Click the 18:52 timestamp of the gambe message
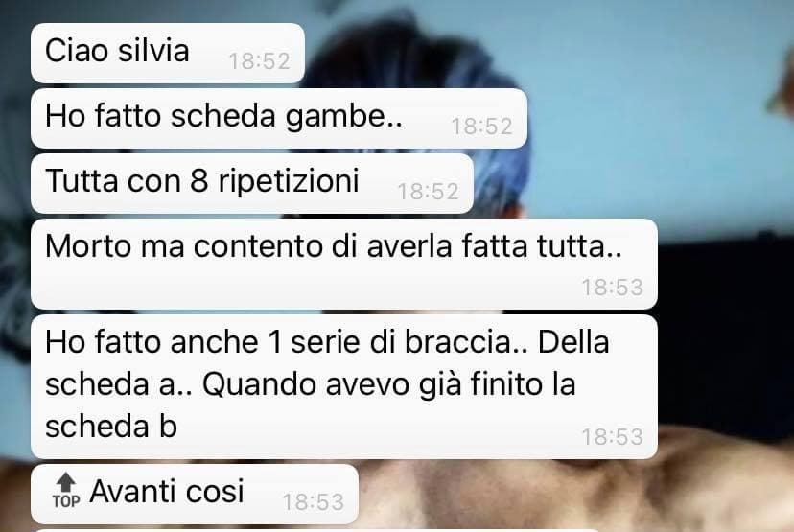Image resolution: width=794 pixels, height=532 pixels. click(x=481, y=127)
